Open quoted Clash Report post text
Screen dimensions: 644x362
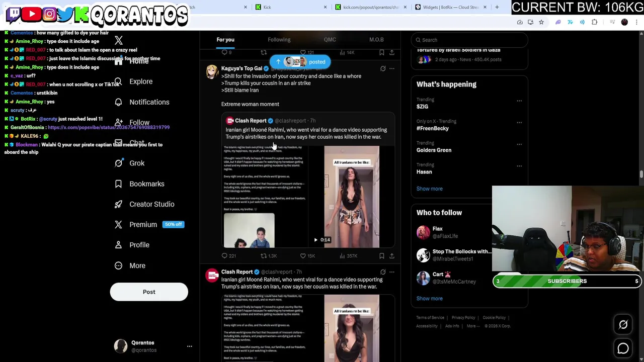306,133
